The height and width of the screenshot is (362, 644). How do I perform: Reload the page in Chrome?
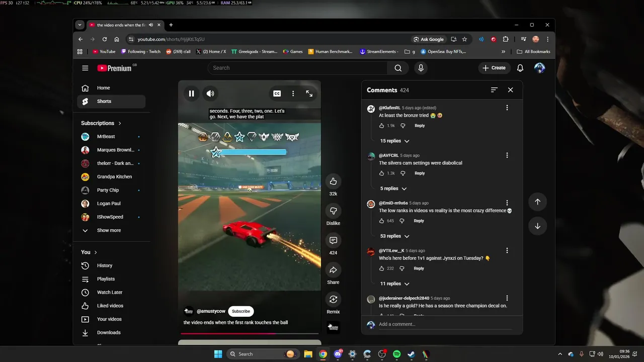click(x=105, y=39)
